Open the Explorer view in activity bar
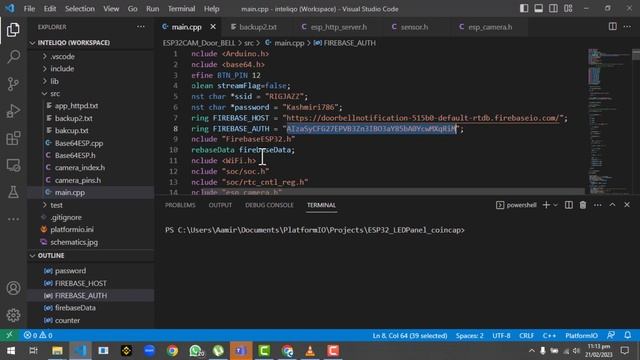The width and height of the screenshot is (640, 360). coord(13,30)
